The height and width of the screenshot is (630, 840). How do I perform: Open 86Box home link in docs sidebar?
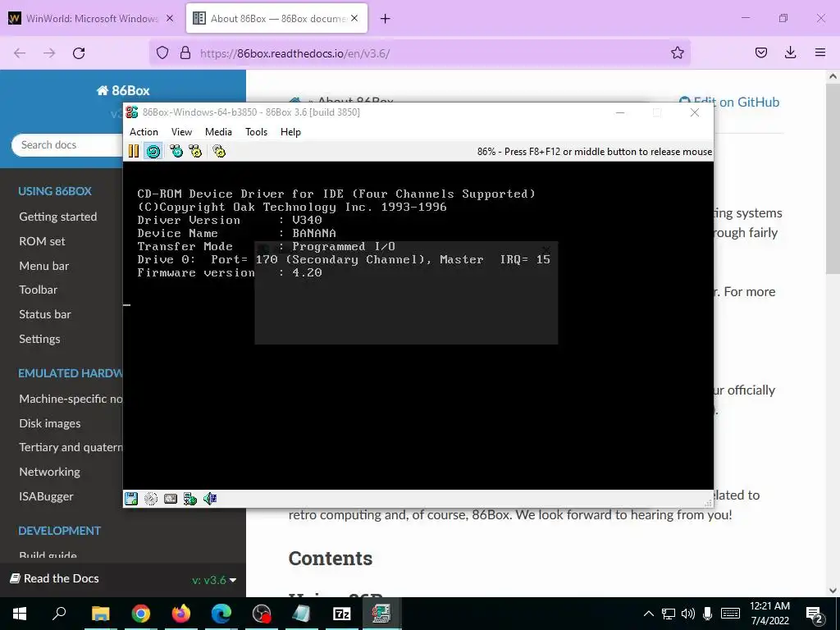click(x=123, y=90)
